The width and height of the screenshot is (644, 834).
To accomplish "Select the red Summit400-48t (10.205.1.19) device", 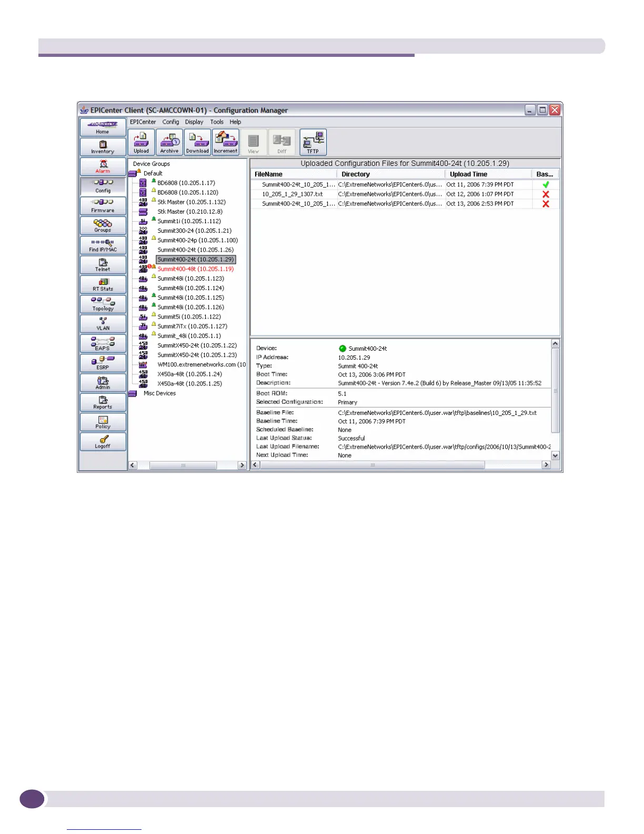I will [x=196, y=269].
